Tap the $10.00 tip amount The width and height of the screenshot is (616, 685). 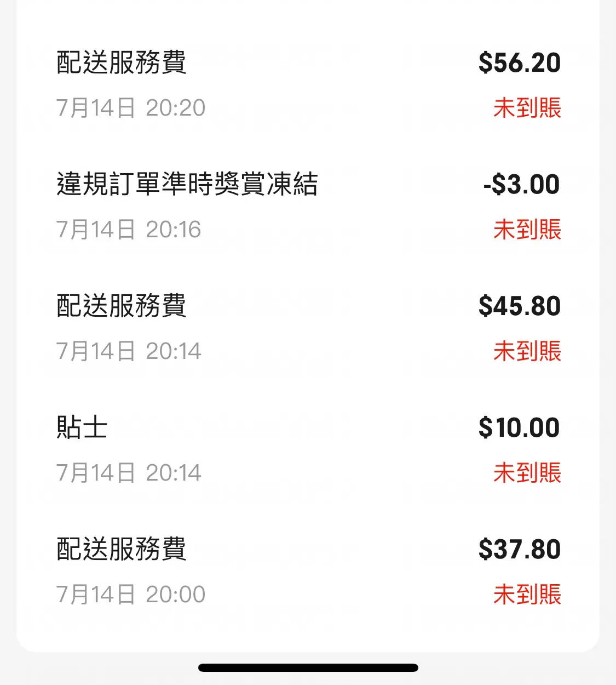[x=519, y=428]
